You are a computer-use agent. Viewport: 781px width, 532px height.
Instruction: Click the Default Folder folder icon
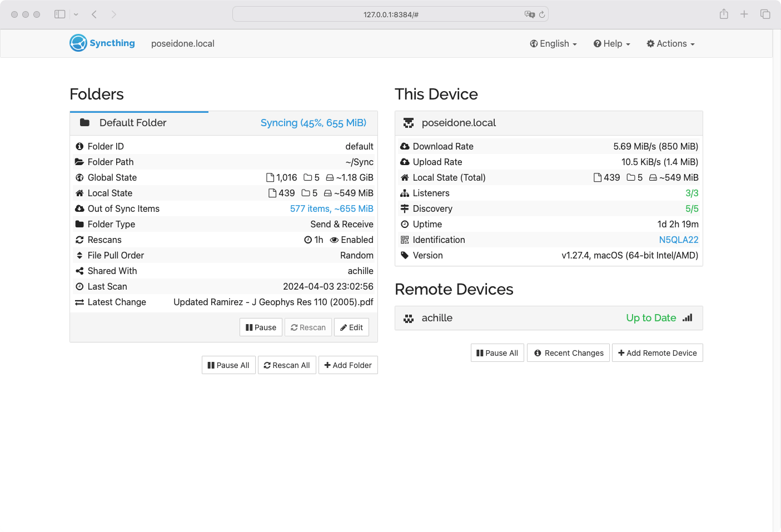coord(84,123)
